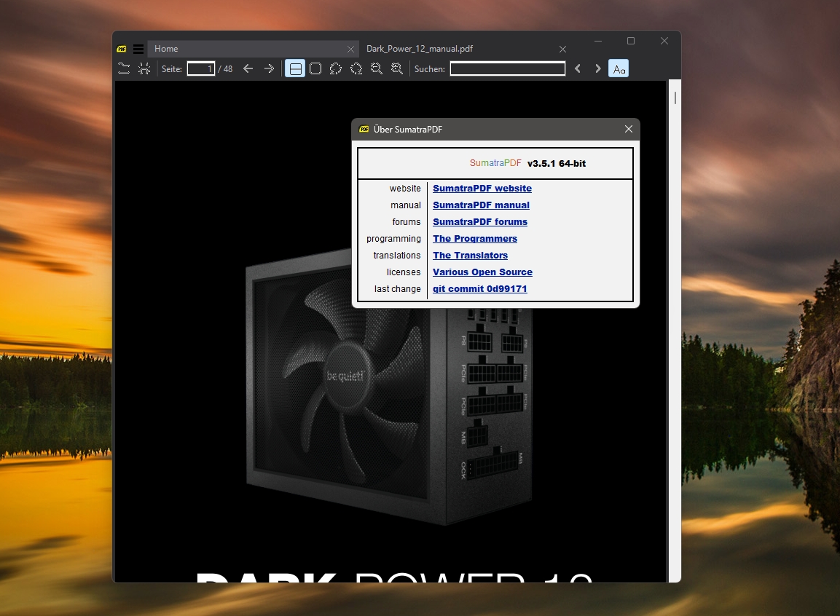Zoom in on the document
The image size is (840, 616).
(397, 68)
